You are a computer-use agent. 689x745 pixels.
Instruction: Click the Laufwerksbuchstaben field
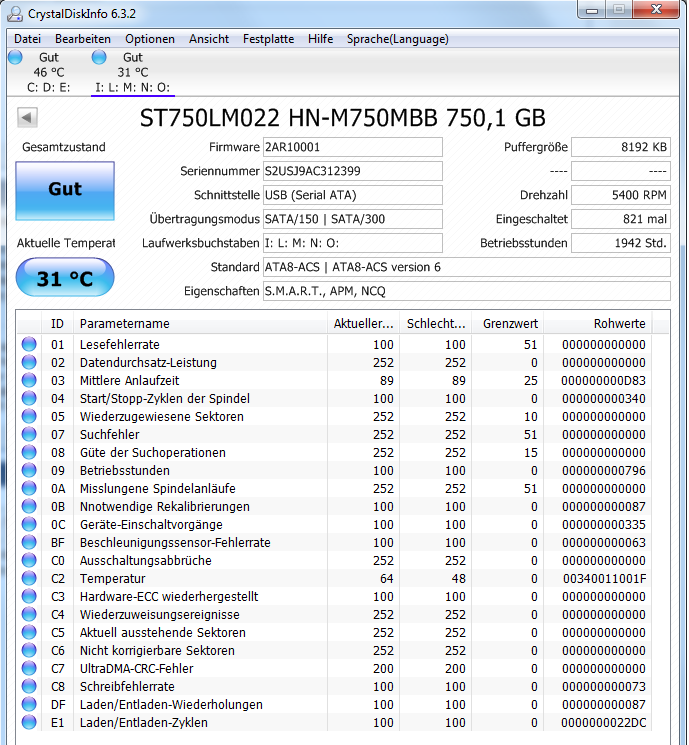[353, 243]
